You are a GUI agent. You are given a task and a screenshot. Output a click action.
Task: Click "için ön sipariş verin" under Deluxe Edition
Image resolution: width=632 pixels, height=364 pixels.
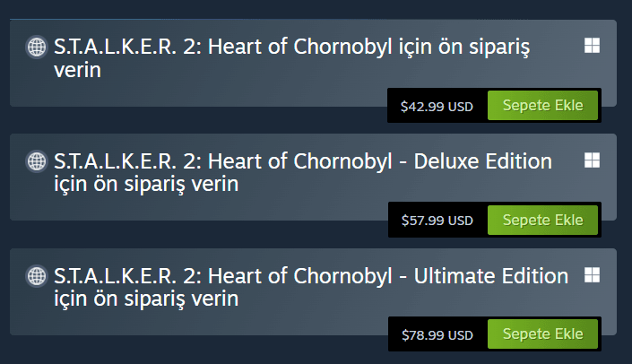[146, 185]
